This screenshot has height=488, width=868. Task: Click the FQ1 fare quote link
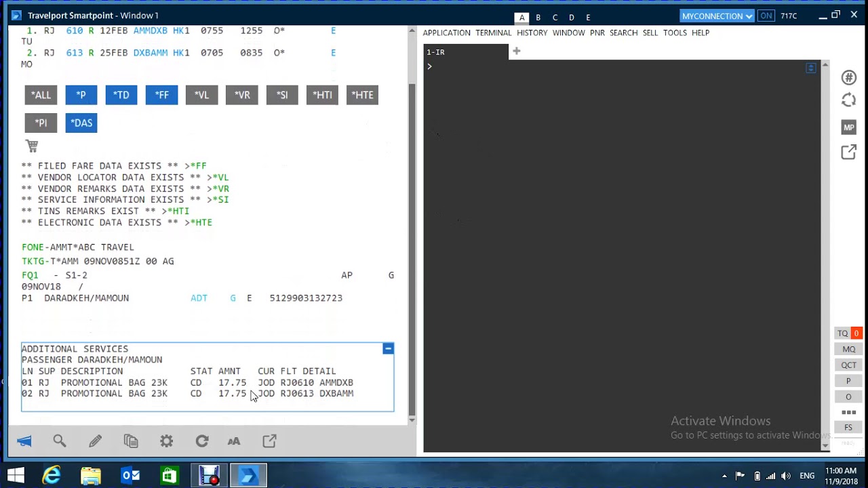pyautogui.click(x=30, y=275)
